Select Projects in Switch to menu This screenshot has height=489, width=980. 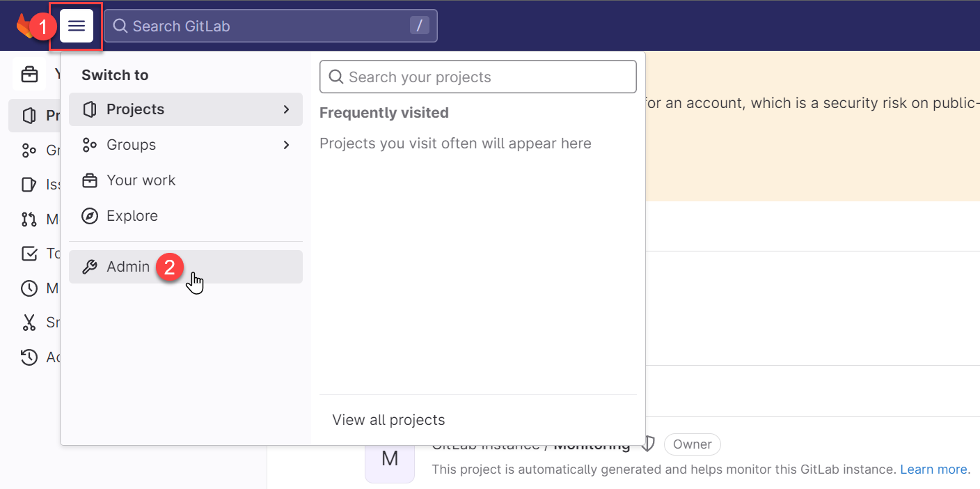[186, 109]
